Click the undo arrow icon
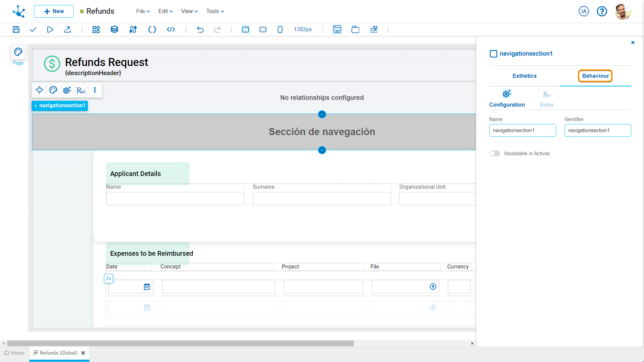Image resolution: width=644 pixels, height=362 pixels. pyautogui.click(x=200, y=29)
